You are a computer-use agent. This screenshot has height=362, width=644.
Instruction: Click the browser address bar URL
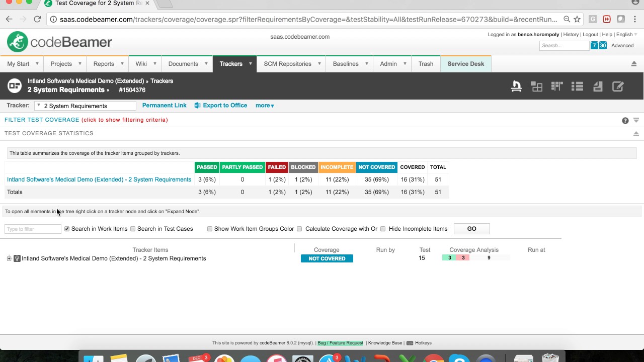click(308, 19)
